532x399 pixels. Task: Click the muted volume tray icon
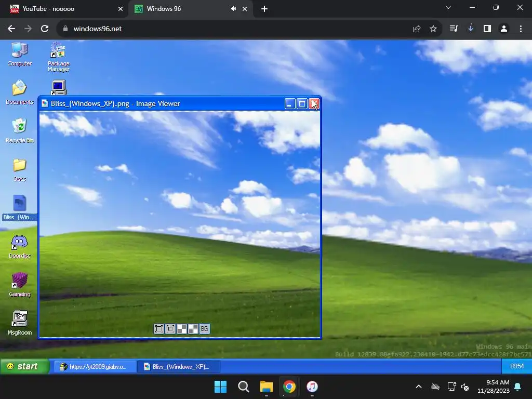tap(465, 387)
